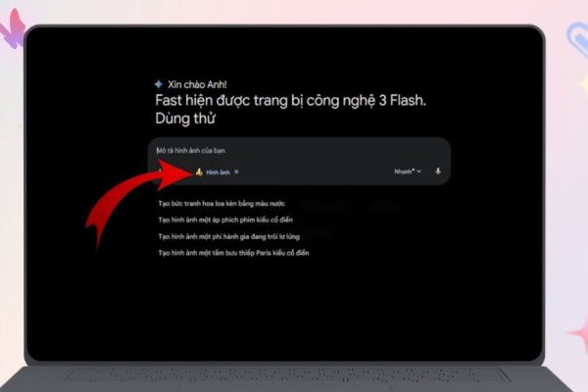Activate the microphone voice input icon
Image resolution: width=588 pixels, height=392 pixels.
(x=438, y=171)
